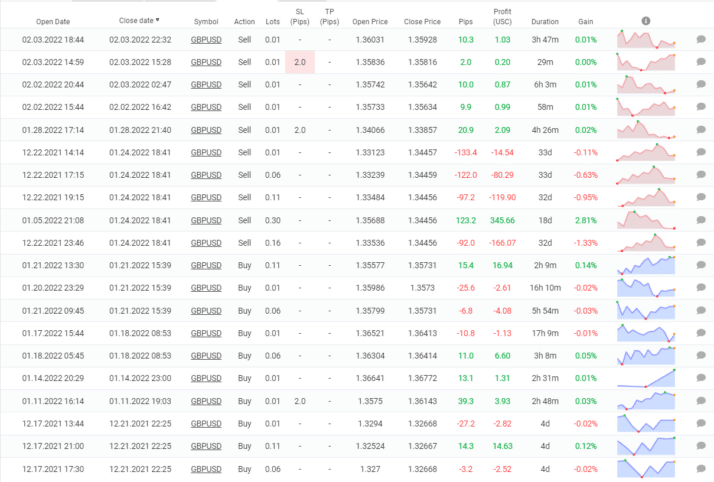
Task: Click mini chart for trade opened 12.17.2021 17:30
Action: click(646, 468)
